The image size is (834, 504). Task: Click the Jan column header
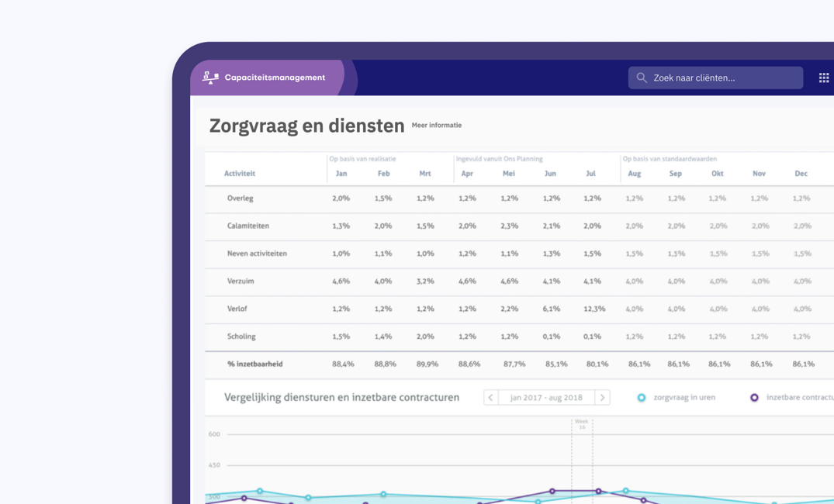(341, 174)
